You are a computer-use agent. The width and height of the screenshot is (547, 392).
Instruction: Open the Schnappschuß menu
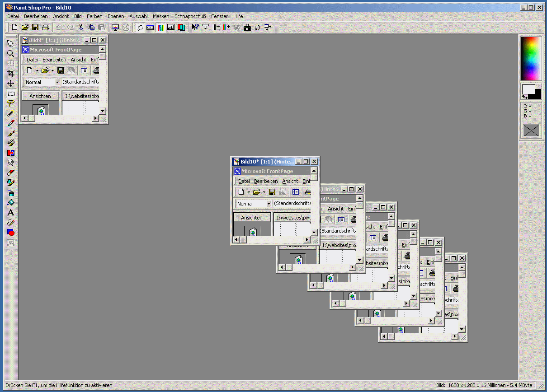coord(190,16)
